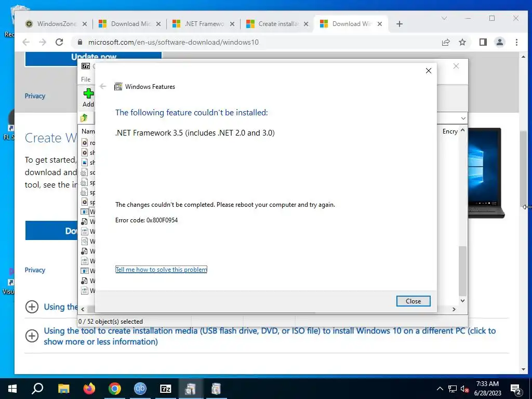Switch to the Create installa browser tab

277,24
